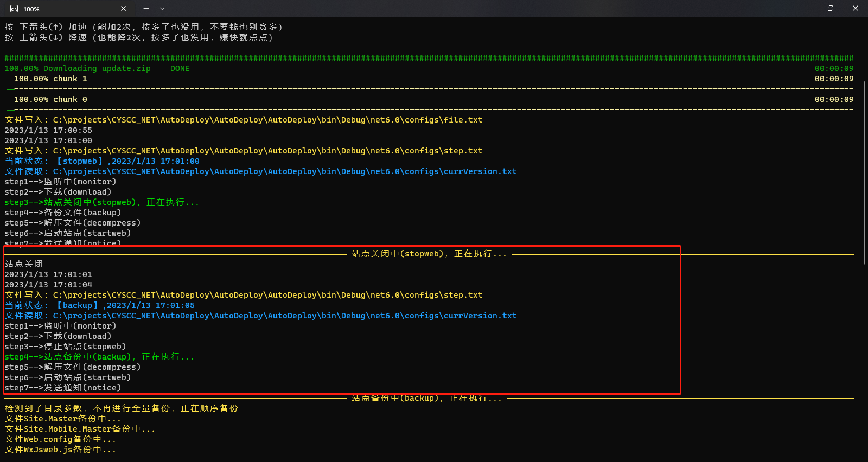Image resolution: width=868 pixels, height=462 pixels.
Task: Click the '100.00% chunk 0' line
Action: (x=50, y=99)
